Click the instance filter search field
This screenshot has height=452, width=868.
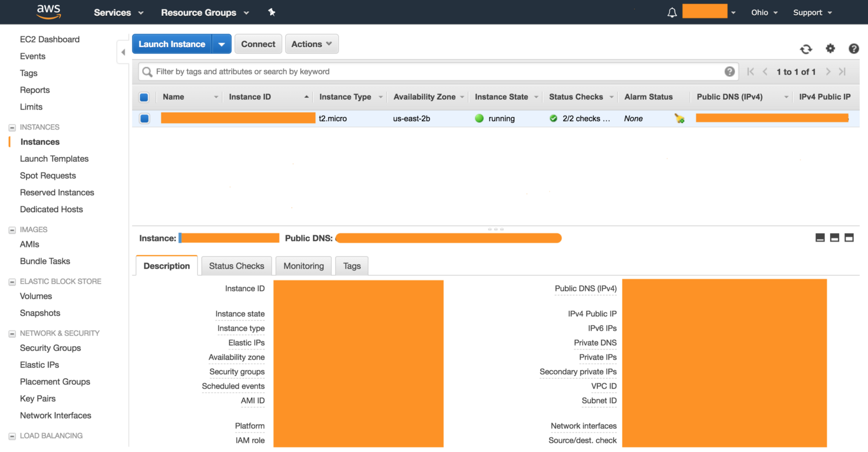click(x=434, y=72)
